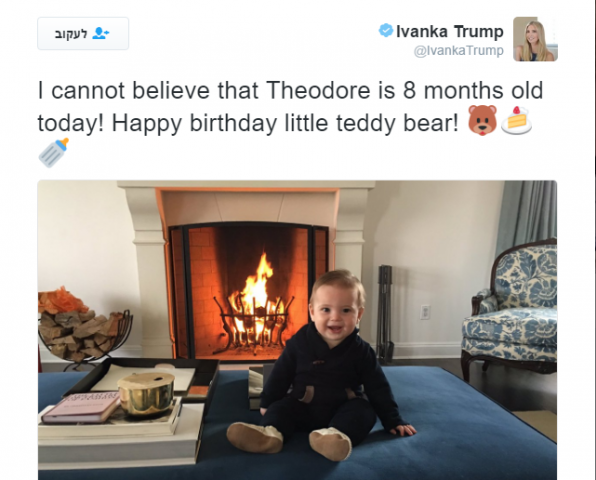Open Ivanka Trump display name link
The width and height of the screenshot is (596, 480).
pos(450,31)
